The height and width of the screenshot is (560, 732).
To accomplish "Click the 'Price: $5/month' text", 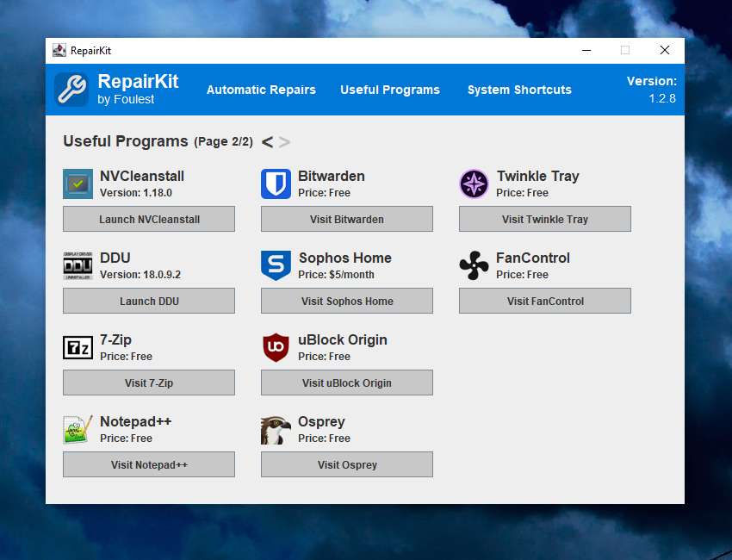I will [336, 275].
